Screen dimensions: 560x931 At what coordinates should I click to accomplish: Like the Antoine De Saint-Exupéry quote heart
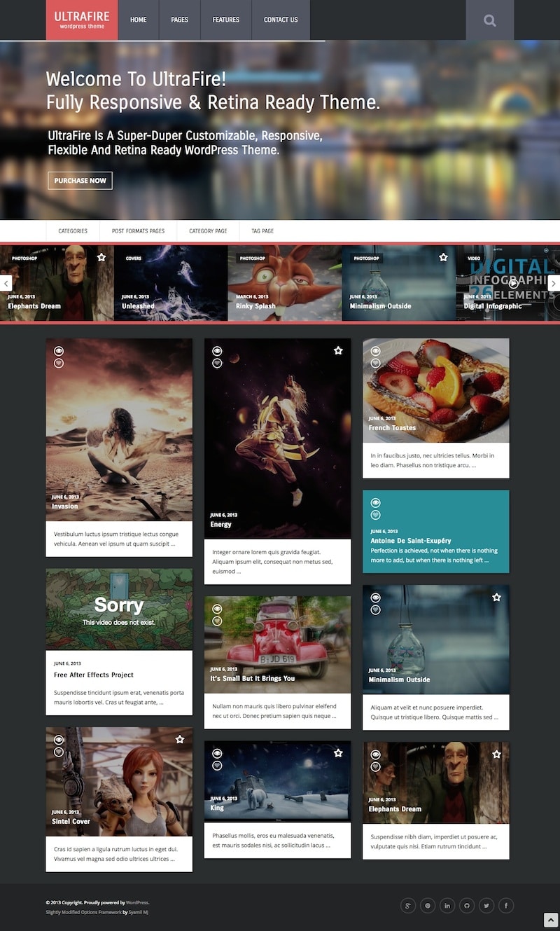(376, 515)
